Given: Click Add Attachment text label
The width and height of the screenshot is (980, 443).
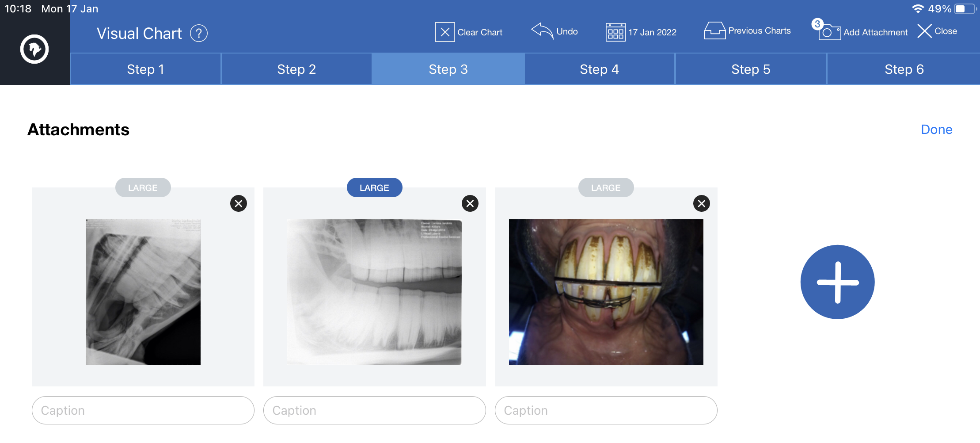Looking at the screenshot, I should coord(875,32).
